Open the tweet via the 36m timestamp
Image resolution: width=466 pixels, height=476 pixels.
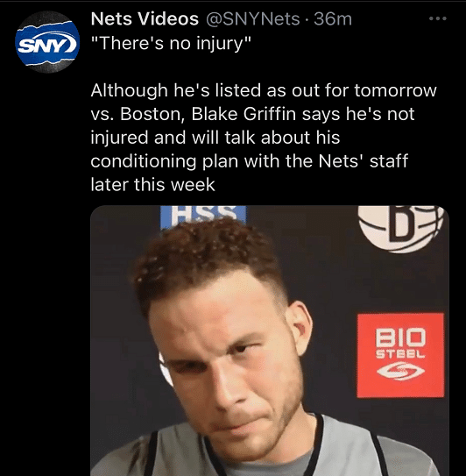coord(333,19)
